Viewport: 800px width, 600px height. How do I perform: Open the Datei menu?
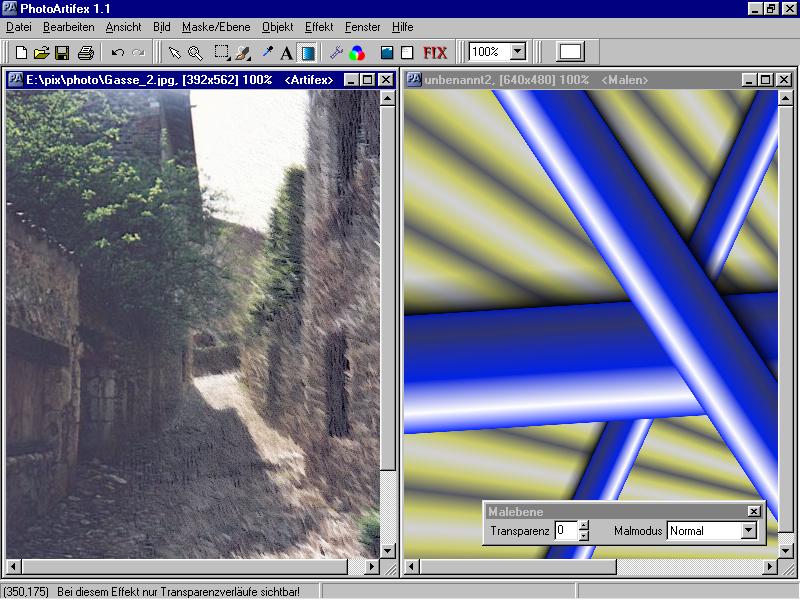click(19, 27)
